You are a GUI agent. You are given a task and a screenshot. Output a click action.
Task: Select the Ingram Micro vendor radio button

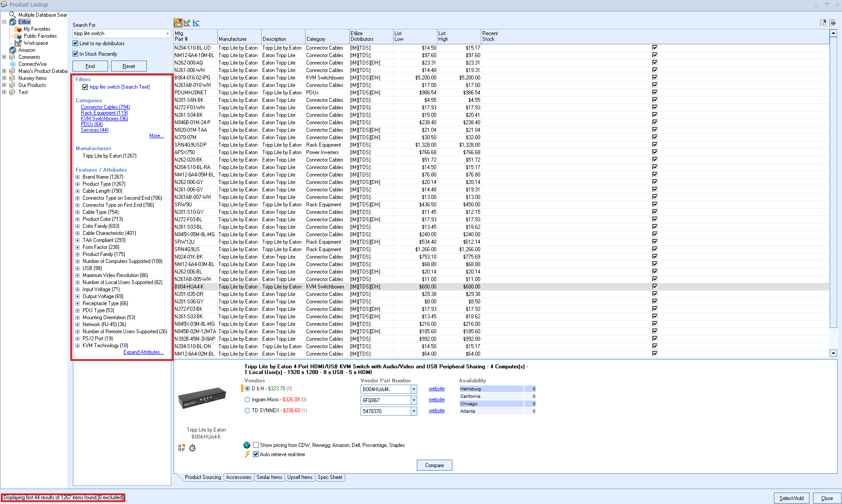[247, 400]
